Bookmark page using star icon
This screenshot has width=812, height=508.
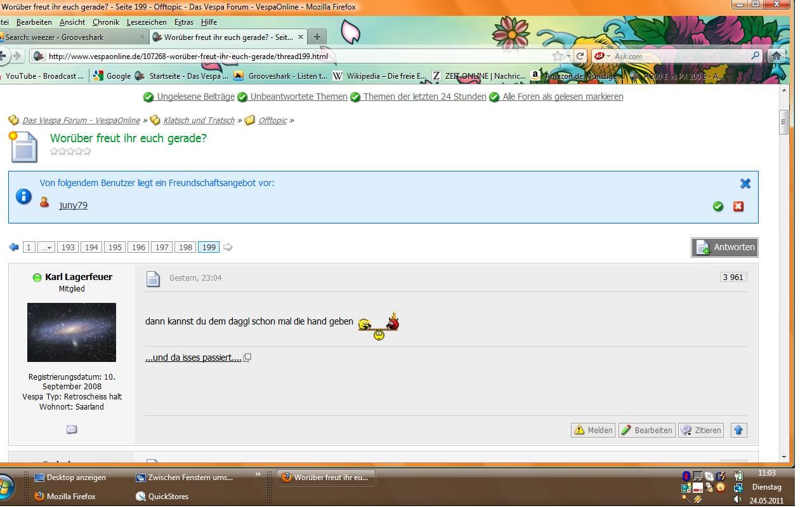557,56
